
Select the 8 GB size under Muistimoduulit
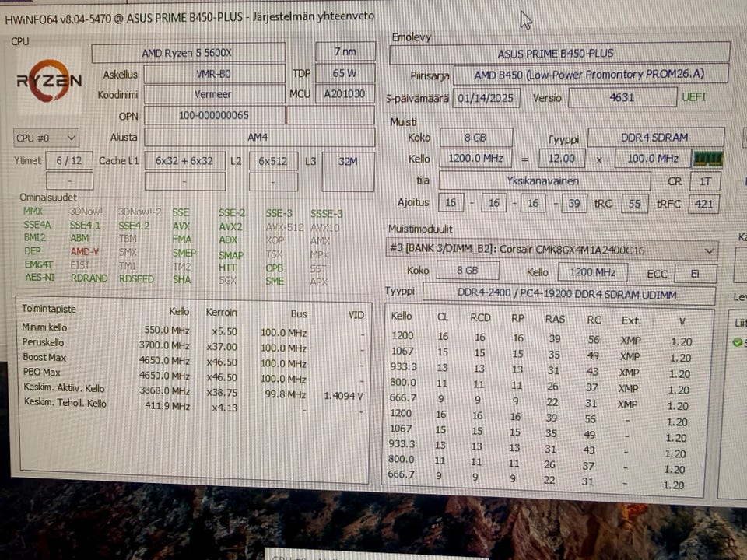[x=468, y=271]
